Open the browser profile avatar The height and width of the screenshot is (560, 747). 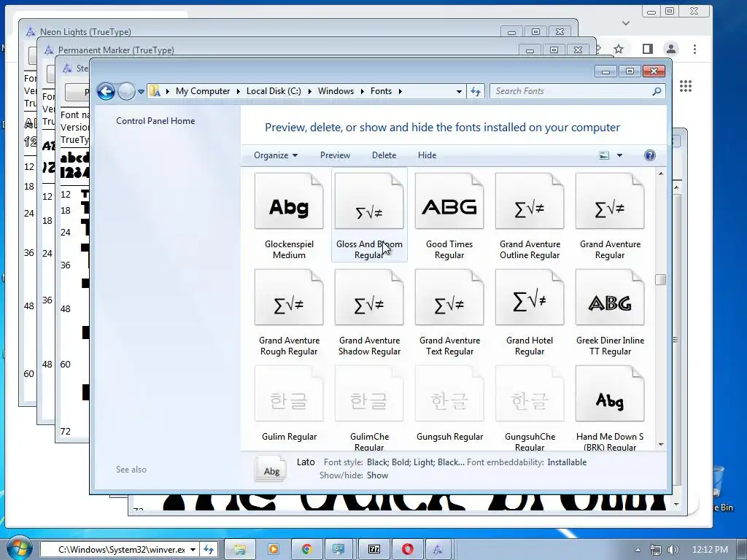[671, 49]
